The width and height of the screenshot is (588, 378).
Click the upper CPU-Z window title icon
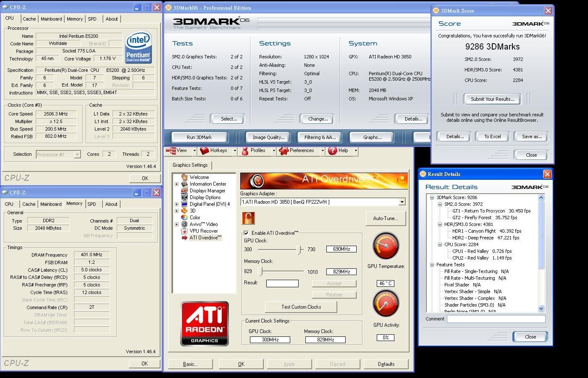(5, 7)
